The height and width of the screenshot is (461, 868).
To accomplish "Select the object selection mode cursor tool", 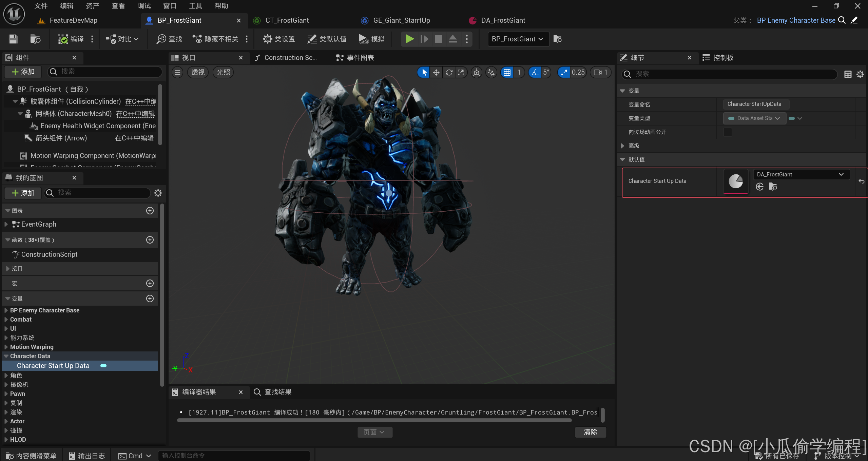I will 424,72.
